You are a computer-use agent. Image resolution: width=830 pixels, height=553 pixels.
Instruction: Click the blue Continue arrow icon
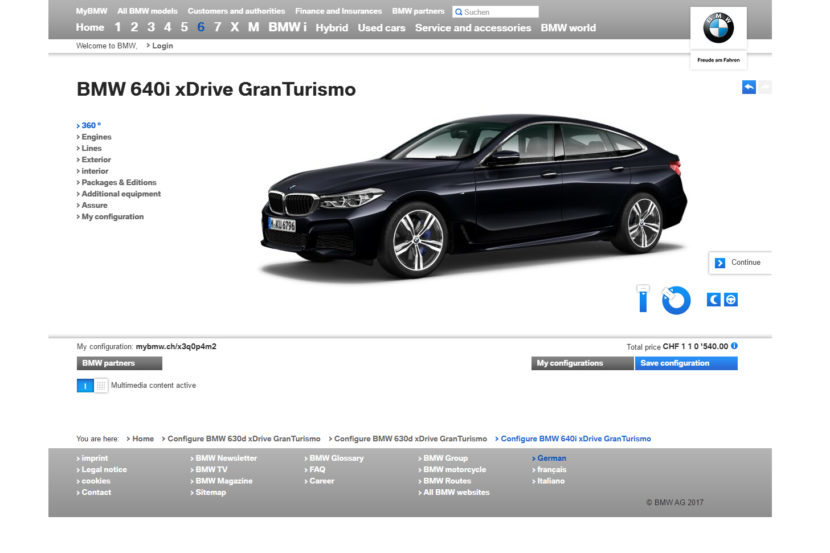click(720, 263)
